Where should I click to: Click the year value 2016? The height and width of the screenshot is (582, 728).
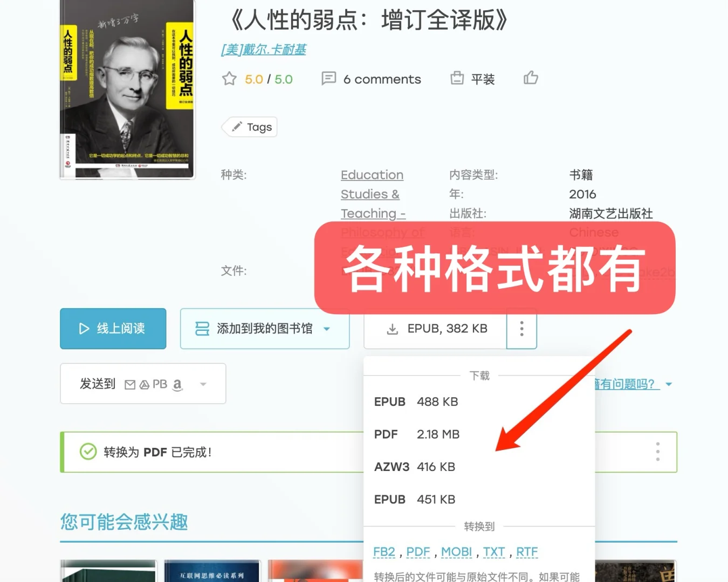(x=582, y=194)
